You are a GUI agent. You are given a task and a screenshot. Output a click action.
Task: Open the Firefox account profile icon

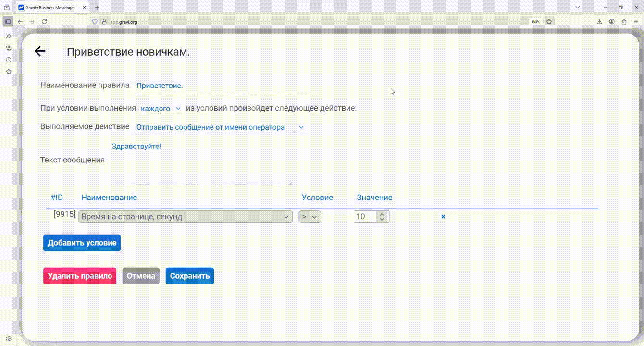tap(612, 22)
